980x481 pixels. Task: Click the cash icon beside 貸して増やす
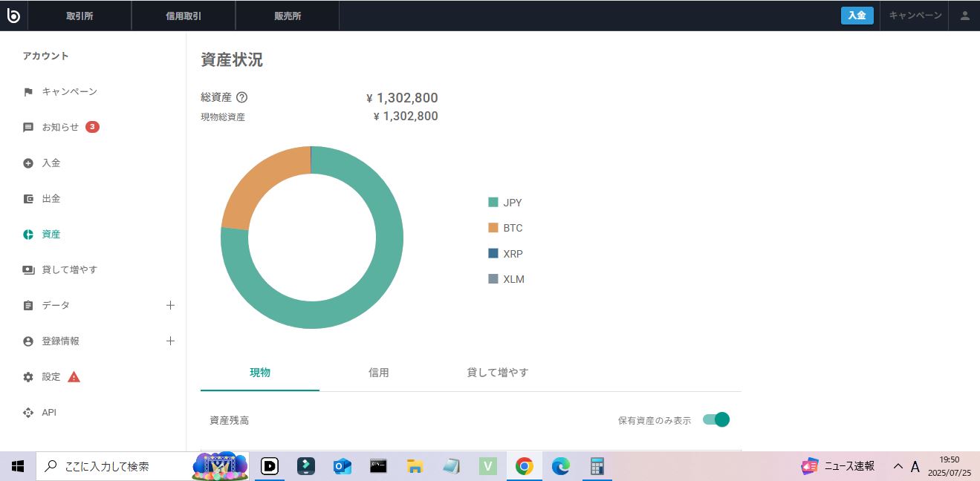28,270
